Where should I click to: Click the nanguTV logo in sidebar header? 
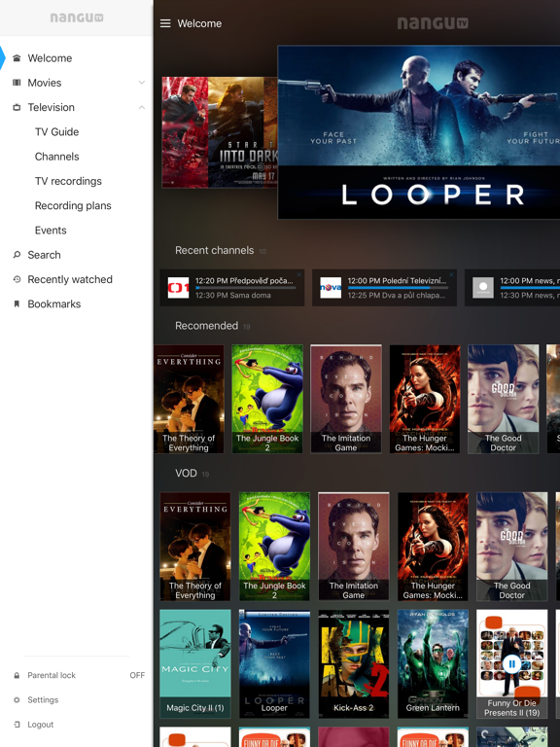pos(77,18)
